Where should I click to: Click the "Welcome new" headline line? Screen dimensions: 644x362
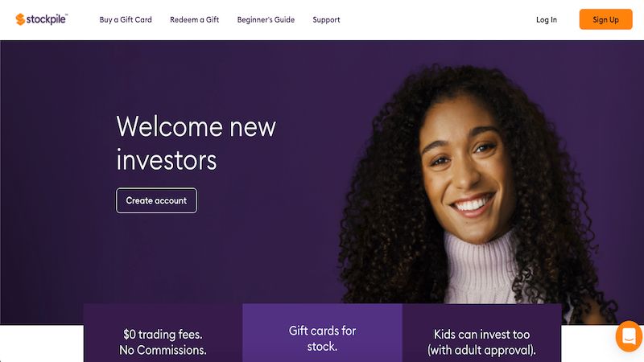click(196, 126)
